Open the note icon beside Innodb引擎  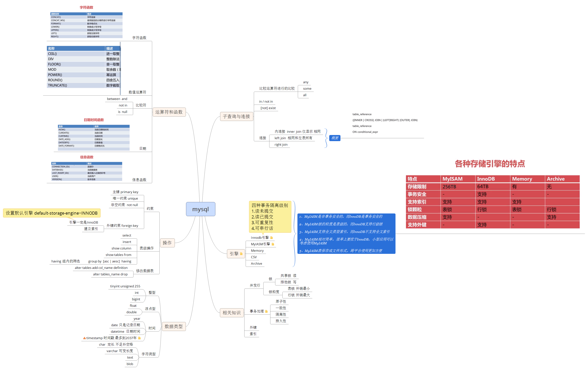(x=271, y=238)
